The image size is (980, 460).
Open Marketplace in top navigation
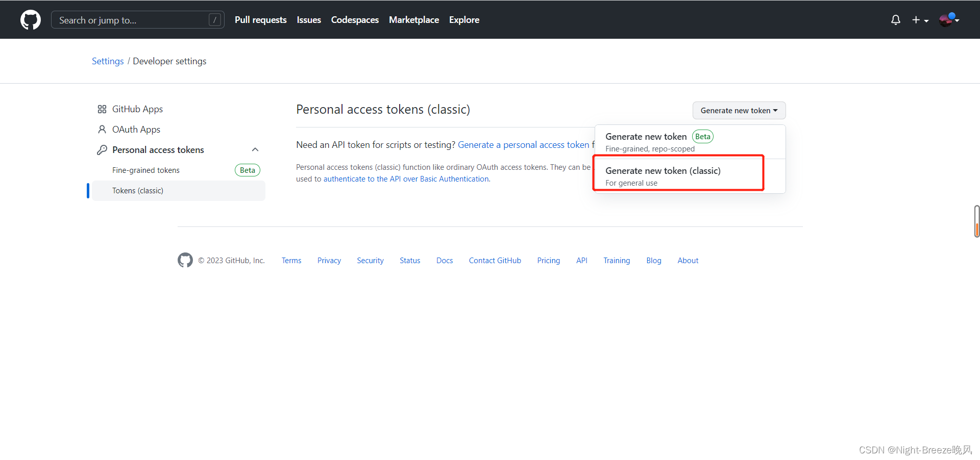[x=414, y=20]
